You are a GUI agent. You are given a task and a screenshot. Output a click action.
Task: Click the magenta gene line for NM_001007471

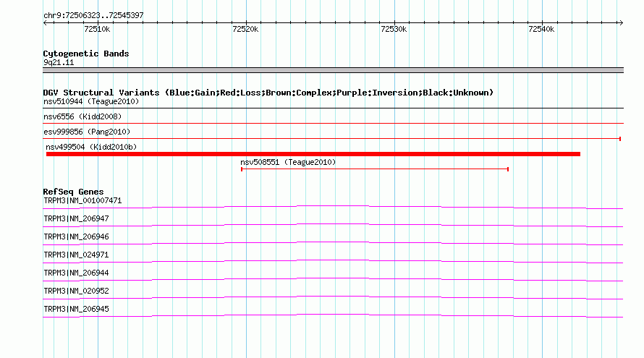[333, 206]
